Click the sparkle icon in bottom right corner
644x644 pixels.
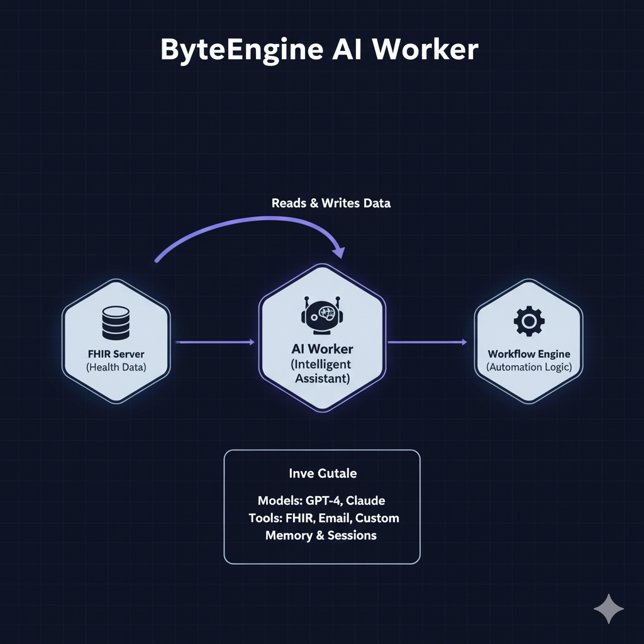[609, 608]
